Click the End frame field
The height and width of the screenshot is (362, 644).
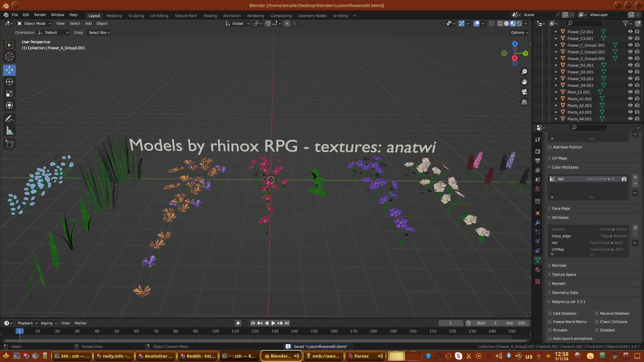[516, 323]
